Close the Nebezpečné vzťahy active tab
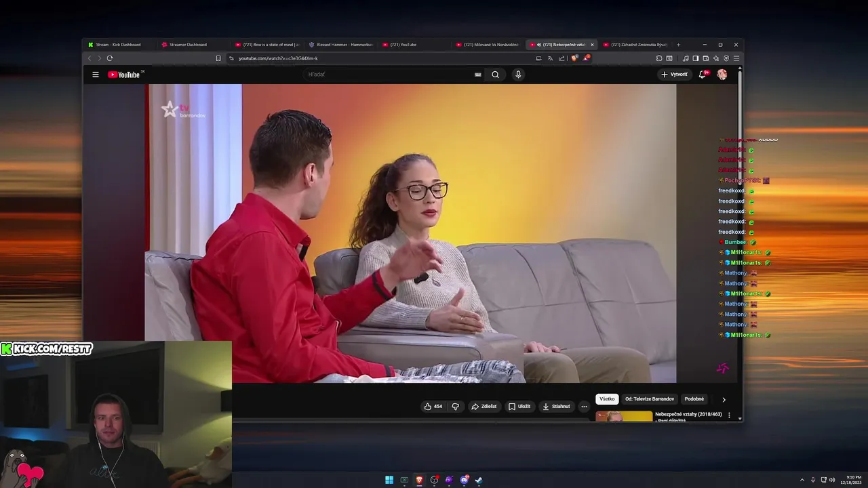The width and height of the screenshot is (868, 488). pos(592,45)
